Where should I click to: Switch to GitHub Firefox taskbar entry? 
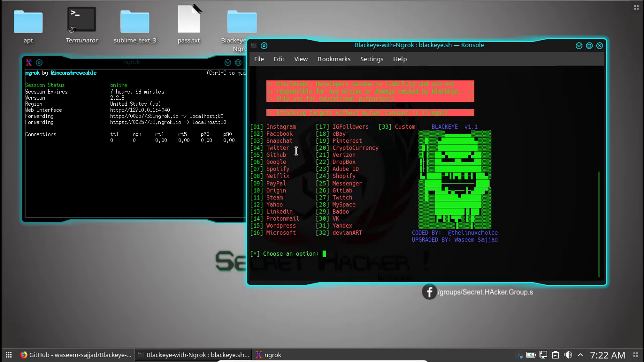point(75,355)
